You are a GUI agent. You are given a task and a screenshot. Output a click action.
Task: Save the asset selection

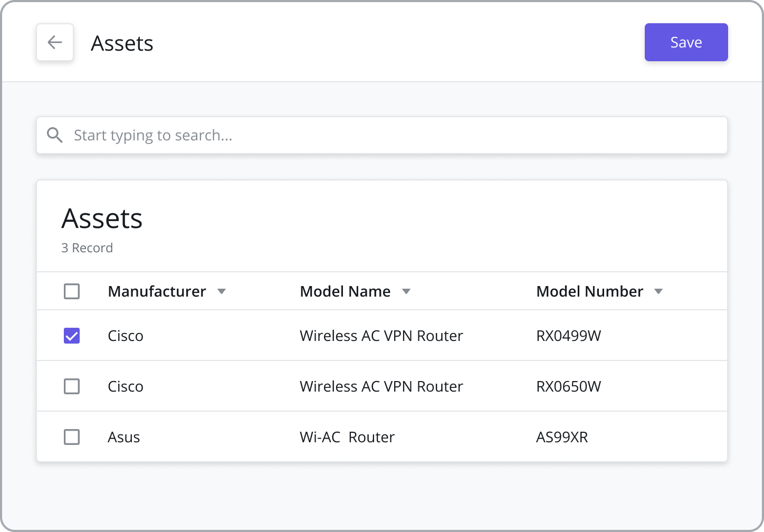pos(686,42)
